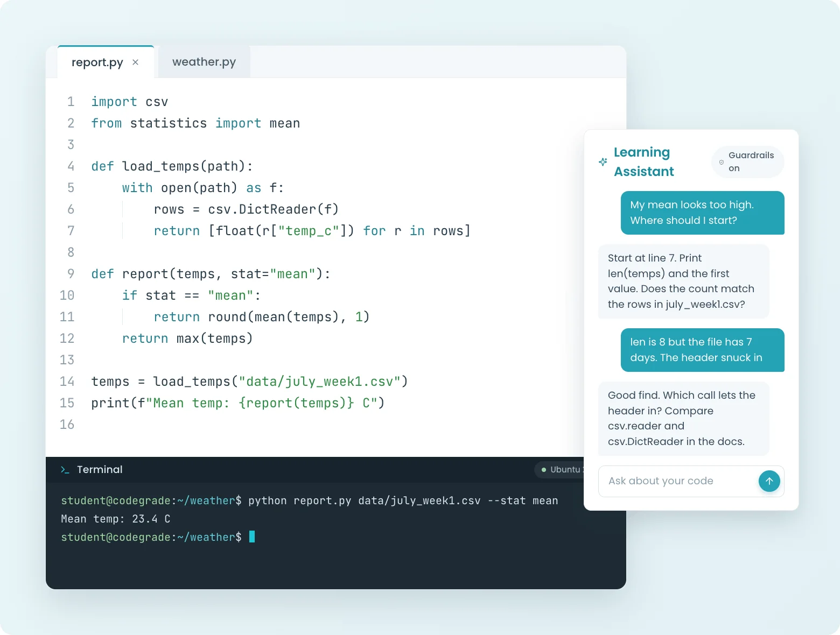Close the report.py tab
This screenshot has width=840, height=635.
[x=136, y=62]
